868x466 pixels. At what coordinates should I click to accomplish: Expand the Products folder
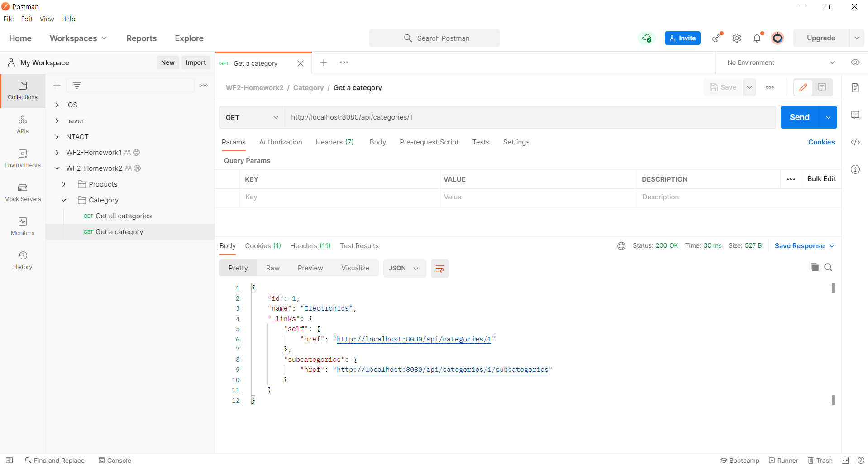tap(64, 184)
